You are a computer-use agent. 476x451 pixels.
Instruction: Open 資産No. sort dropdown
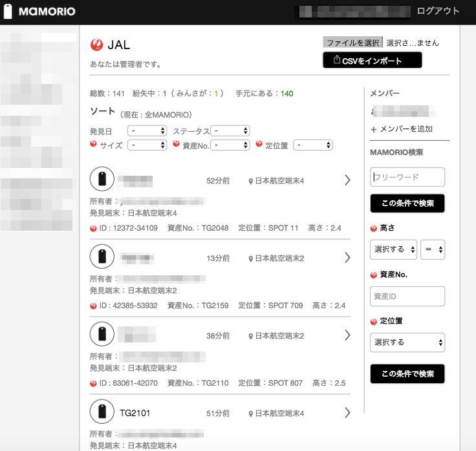pyautogui.click(x=230, y=145)
